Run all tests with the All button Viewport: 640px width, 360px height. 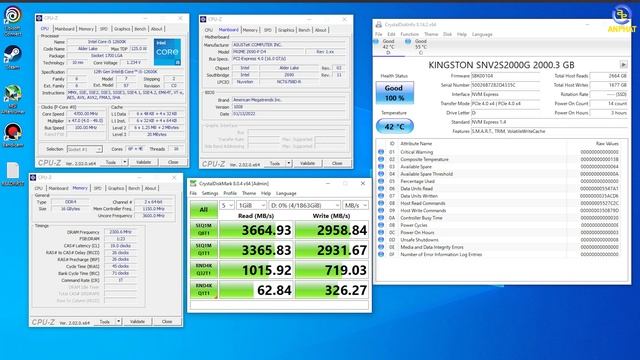[x=203, y=210]
